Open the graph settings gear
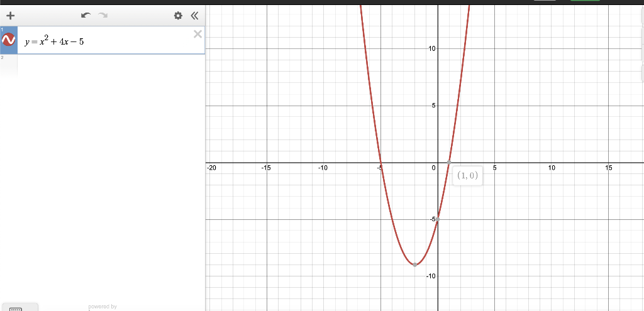Screen dimensions: 644x311 [x=178, y=16]
